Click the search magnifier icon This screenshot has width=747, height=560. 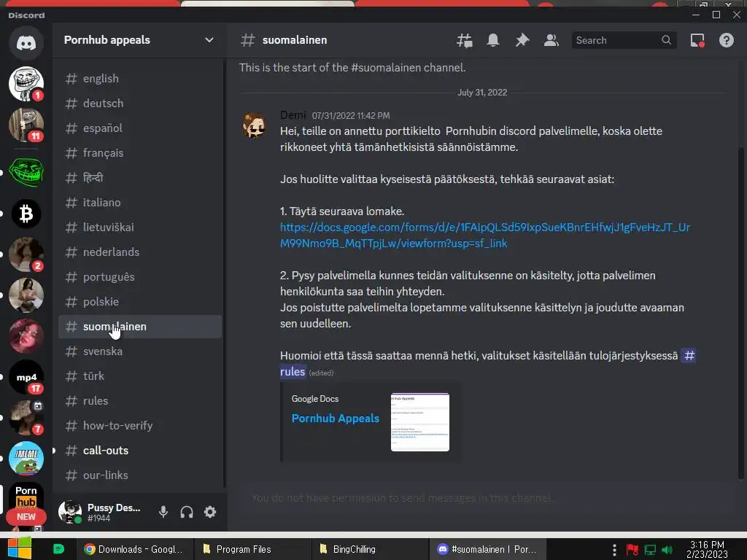point(667,41)
